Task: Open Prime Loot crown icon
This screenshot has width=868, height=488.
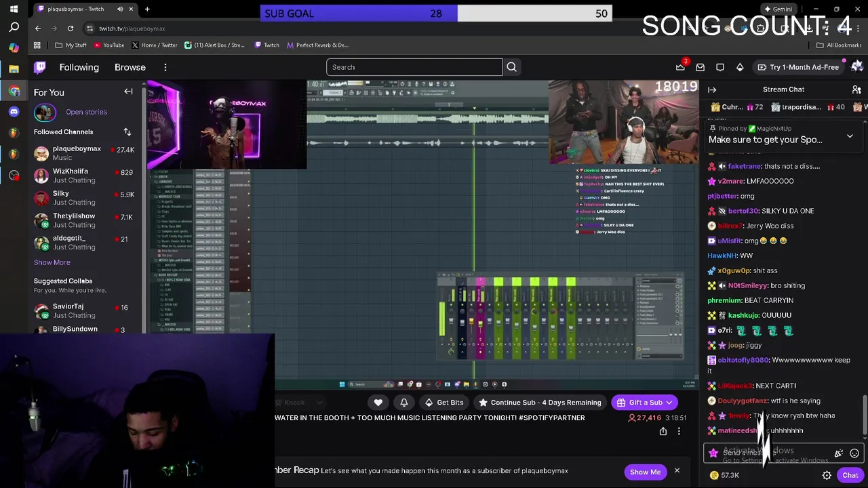Action: click(680, 67)
